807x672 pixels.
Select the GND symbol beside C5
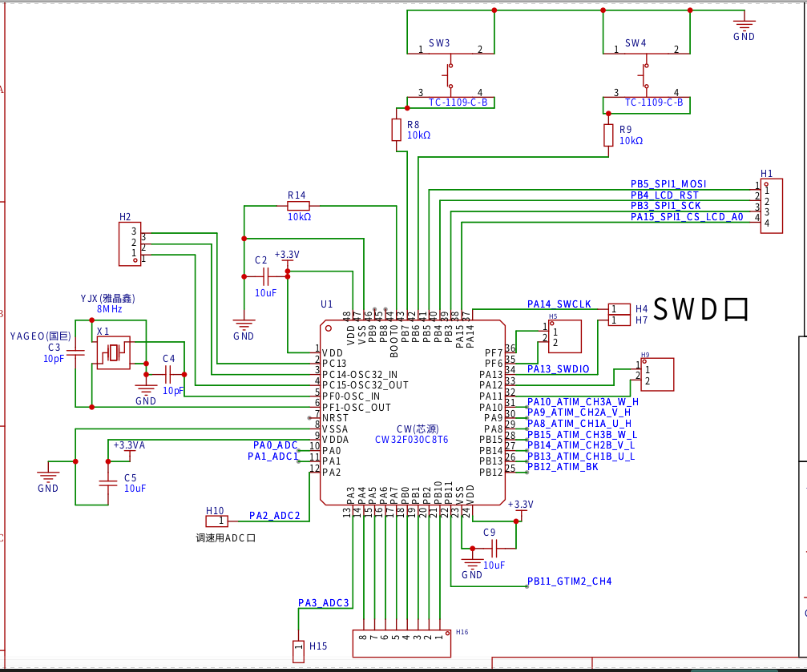tap(48, 478)
